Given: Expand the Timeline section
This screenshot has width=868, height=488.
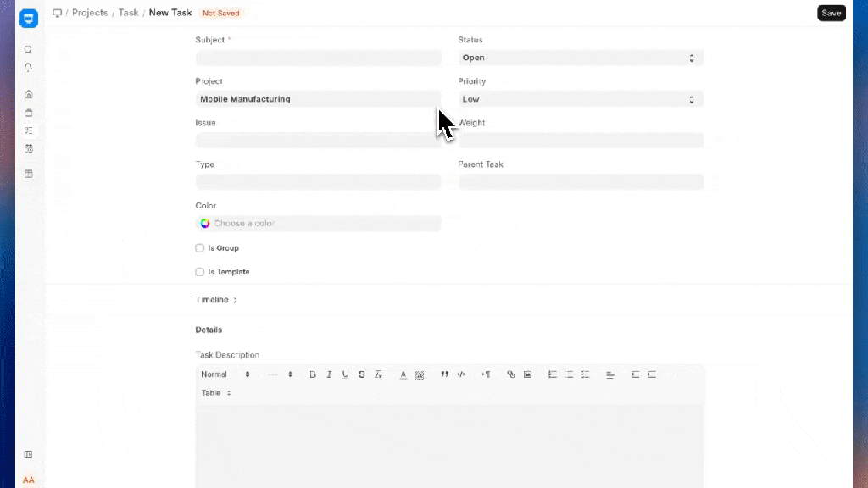Looking at the screenshot, I should click(216, 300).
